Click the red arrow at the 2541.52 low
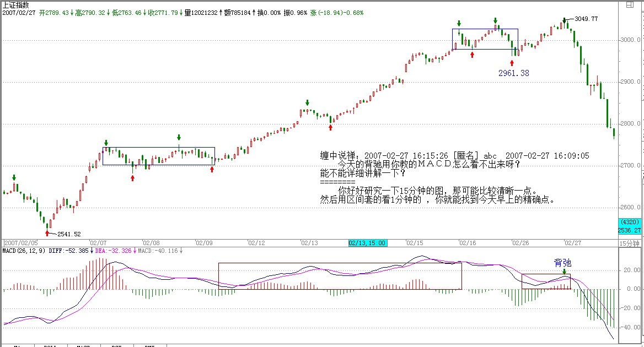 click(x=47, y=234)
